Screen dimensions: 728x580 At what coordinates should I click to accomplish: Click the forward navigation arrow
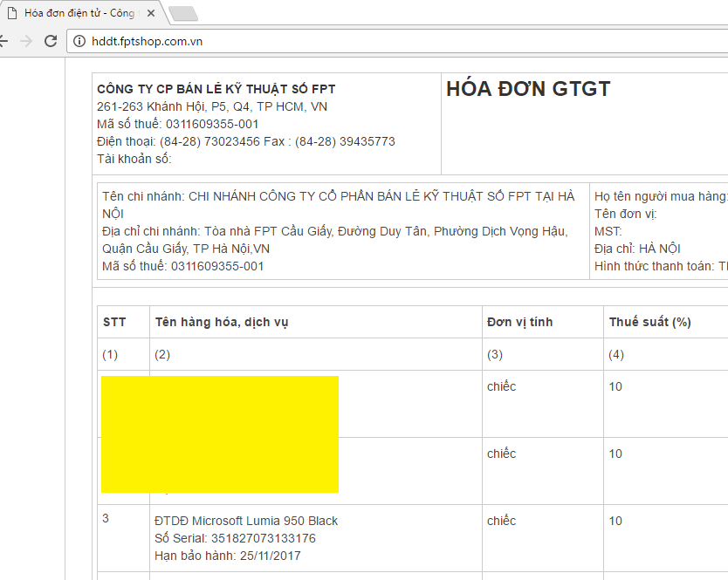[26, 41]
